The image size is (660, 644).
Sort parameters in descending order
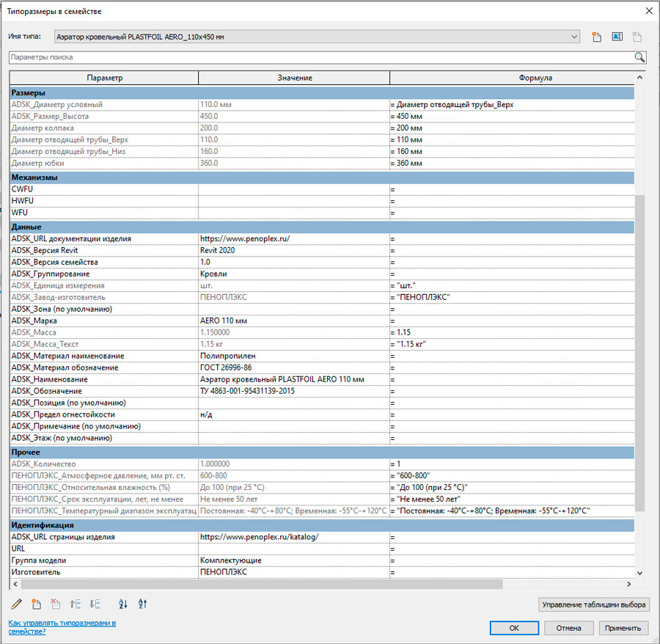click(x=142, y=604)
